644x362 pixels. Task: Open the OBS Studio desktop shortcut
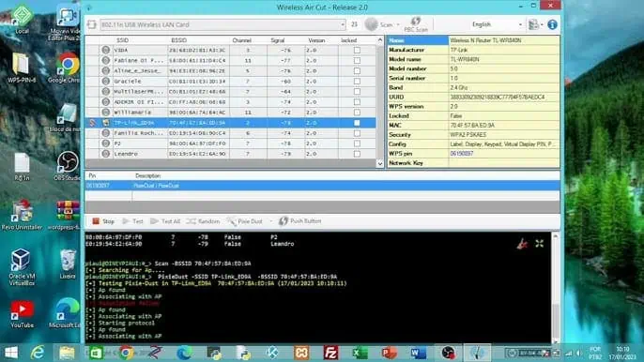coord(68,165)
